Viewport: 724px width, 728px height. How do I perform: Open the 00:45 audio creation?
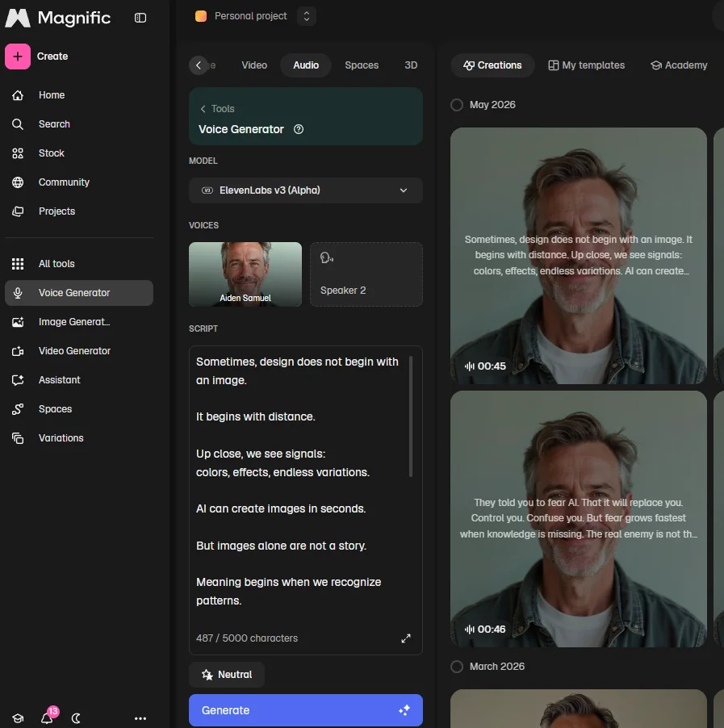tap(579, 256)
